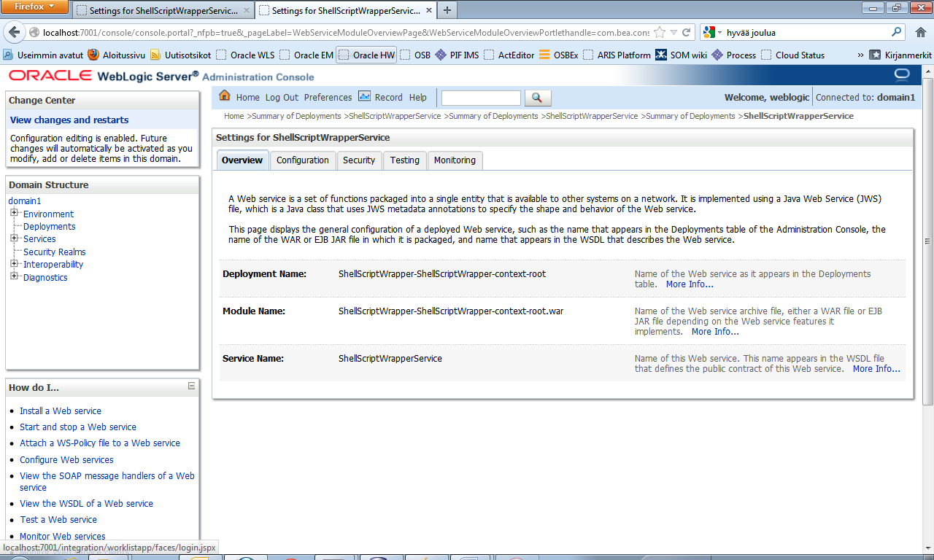Open the Cloud Status bookmark

(792, 55)
